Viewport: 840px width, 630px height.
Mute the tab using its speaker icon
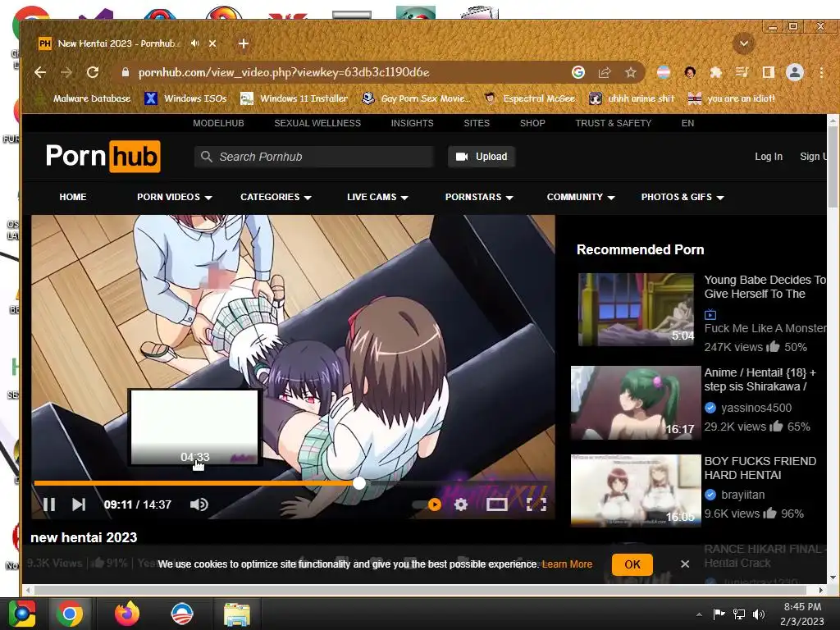pyautogui.click(x=194, y=43)
